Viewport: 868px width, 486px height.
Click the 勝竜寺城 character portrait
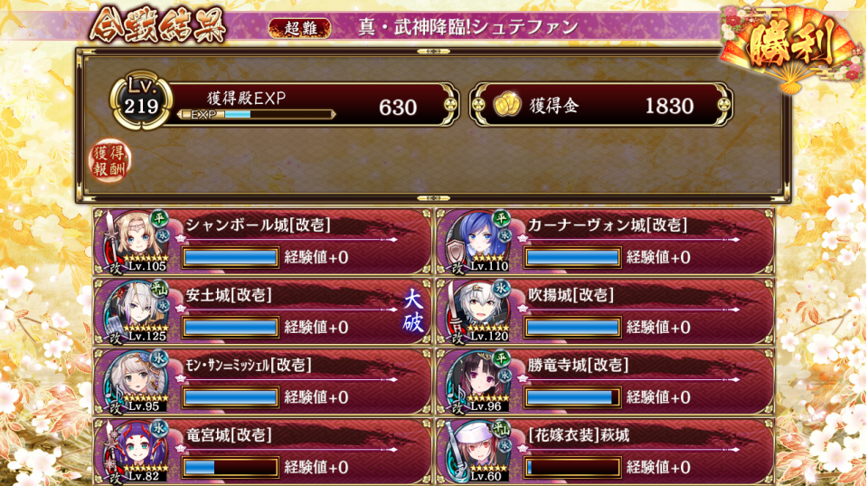click(x=478, y=381)
